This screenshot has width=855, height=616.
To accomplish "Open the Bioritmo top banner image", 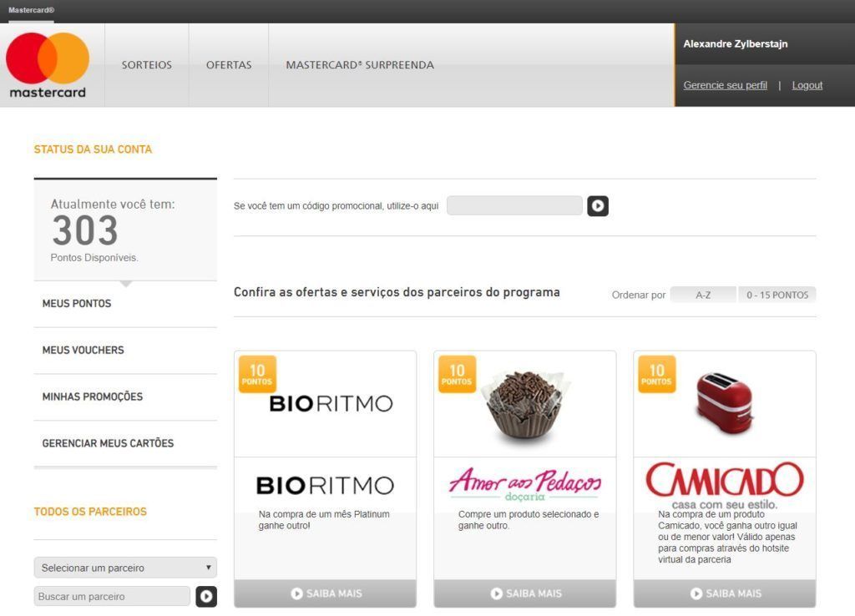I will pos(331,404).
